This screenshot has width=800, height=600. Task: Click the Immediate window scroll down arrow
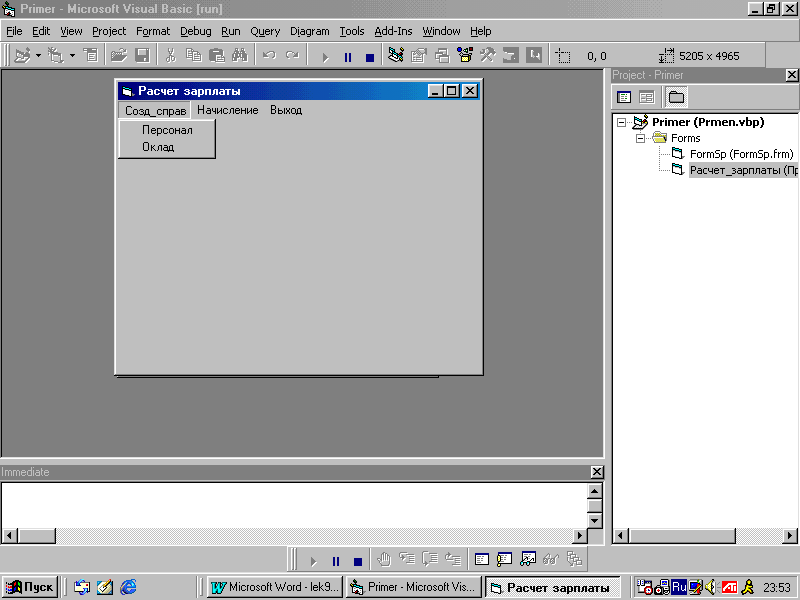pos(595,521)
